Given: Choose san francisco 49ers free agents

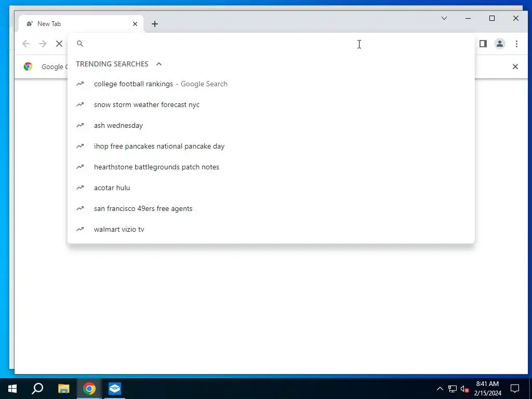Looking at the screenshot, I should coord(271,208).
